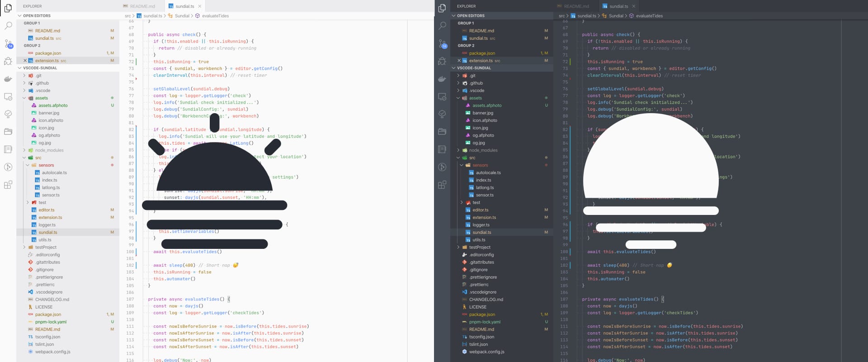The image size is (868, 362).
Task: Open Remote Explorer in dark theme window
Action: click(x=442, y=96)
